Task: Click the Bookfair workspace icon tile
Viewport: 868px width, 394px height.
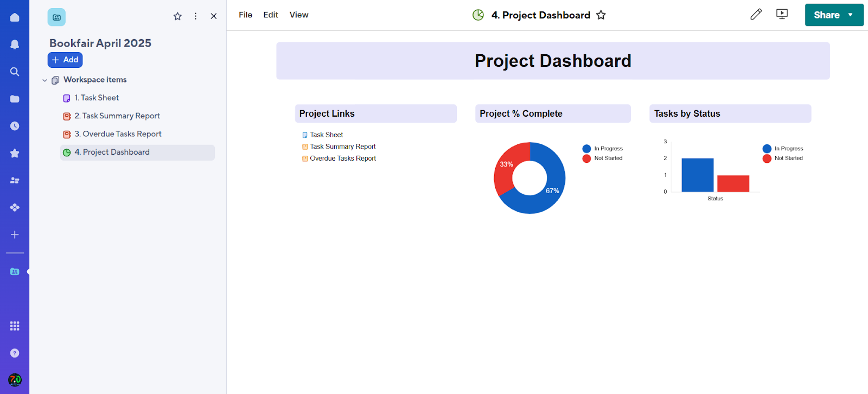Action: click(56, 17)
